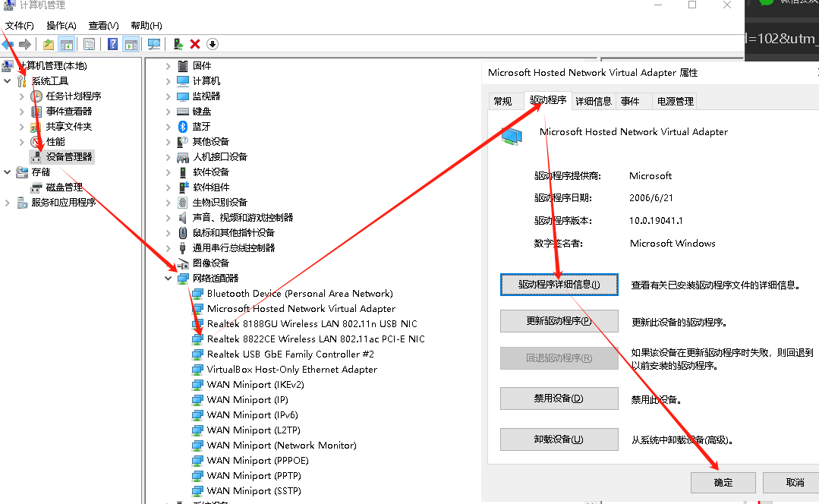Select 设备管理器 in the left tree
This screenshot has width=819, height=504.
tap(68, 156)
